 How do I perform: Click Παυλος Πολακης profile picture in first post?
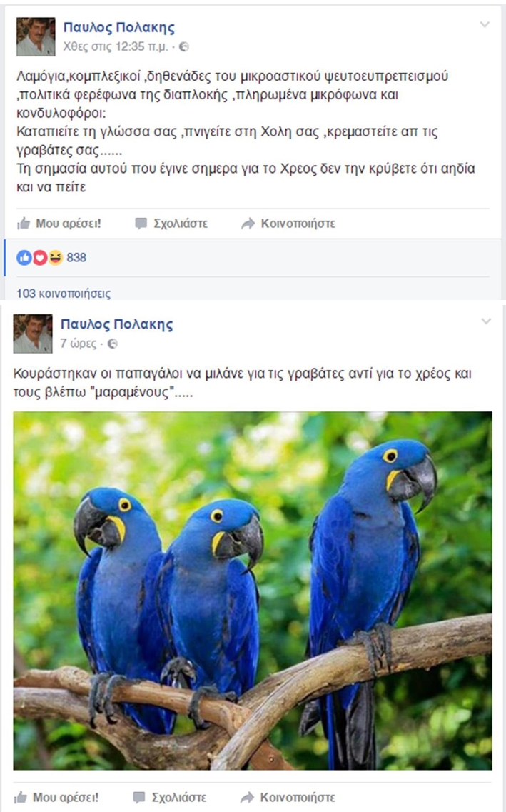pos(36,36)
